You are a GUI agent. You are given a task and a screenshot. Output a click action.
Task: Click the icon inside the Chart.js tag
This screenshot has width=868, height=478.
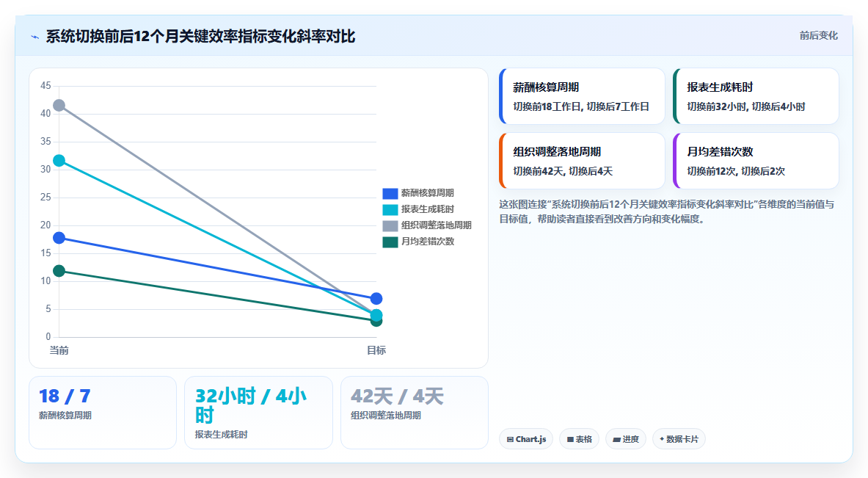tap(510, 440)
